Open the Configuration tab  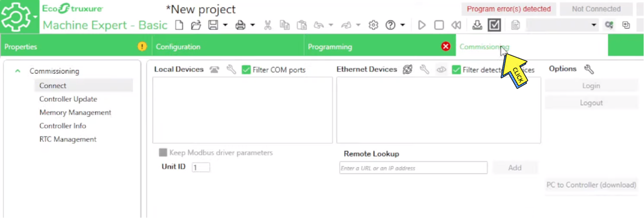click(178, 47)
